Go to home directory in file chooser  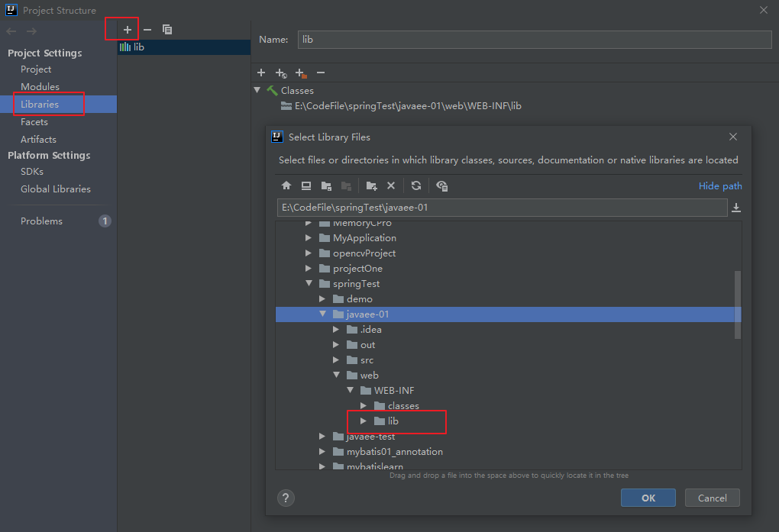click(x=286, y=185)
